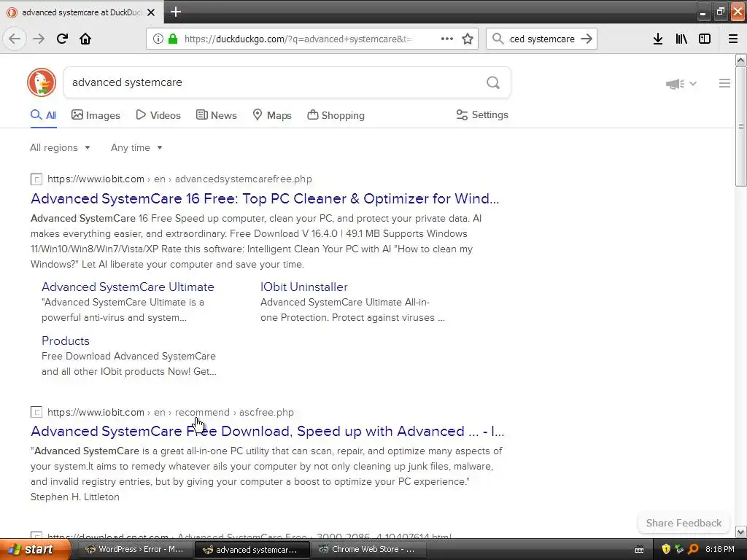This screenshot has width=747, height=560.
Task: Open the Products sitelink
Action: [x=65, y=341]
